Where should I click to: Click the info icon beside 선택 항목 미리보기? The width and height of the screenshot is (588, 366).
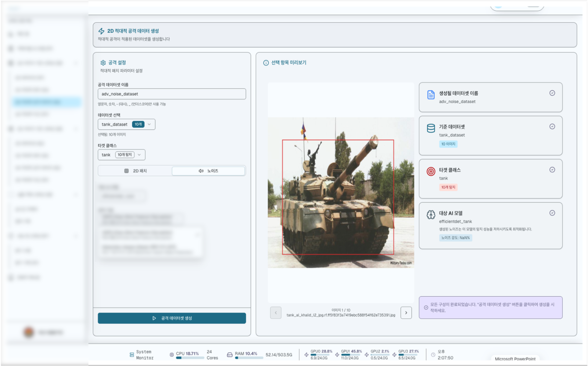pos(266,63)
